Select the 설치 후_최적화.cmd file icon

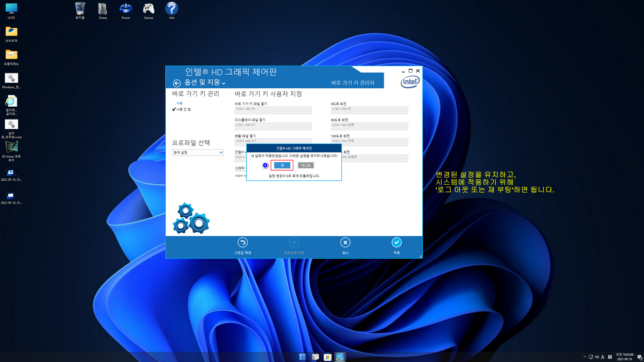pyautogui.click(x=11, y=129)
